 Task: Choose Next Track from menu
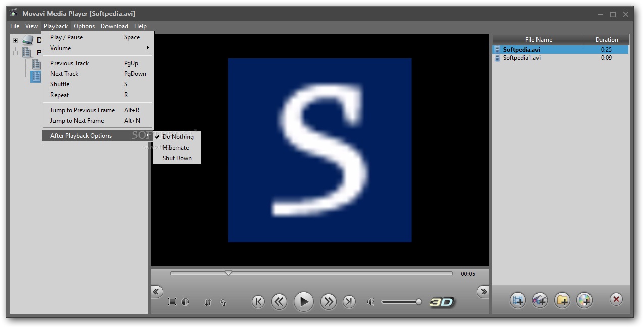(x=98, y=74)
